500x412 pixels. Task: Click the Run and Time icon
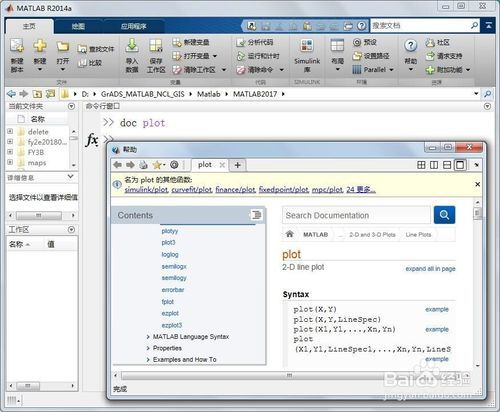click(x=240, y=56)
